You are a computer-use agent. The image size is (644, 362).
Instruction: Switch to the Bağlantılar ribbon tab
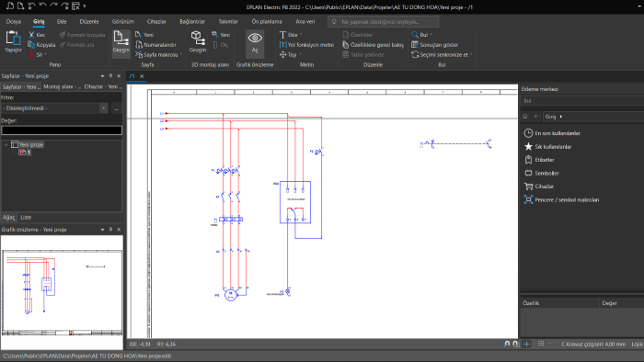coord(192,21)
